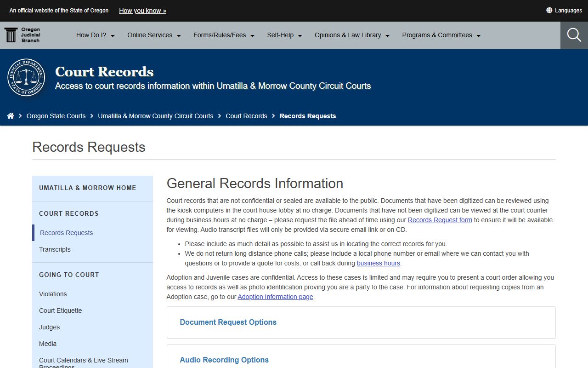
Task: Click the Court Records banner title
Action: [104, 72]
